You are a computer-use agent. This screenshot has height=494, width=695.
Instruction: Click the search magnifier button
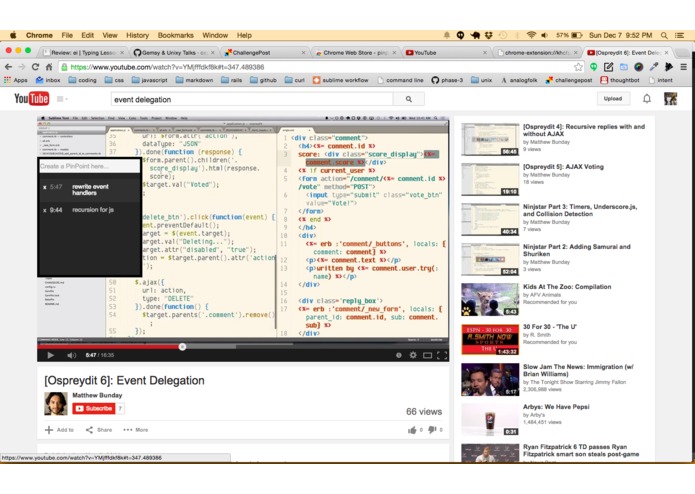point(409,99)
